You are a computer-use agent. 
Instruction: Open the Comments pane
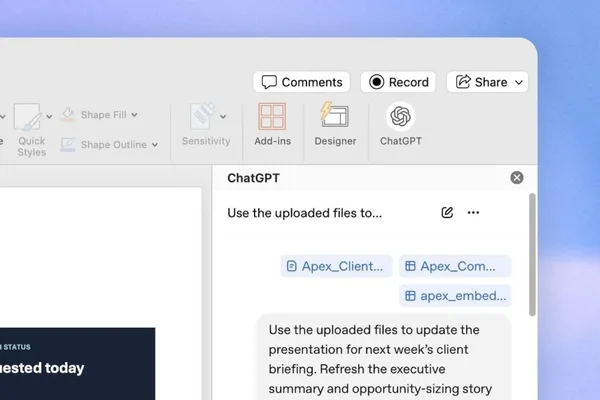coord(302,82)
